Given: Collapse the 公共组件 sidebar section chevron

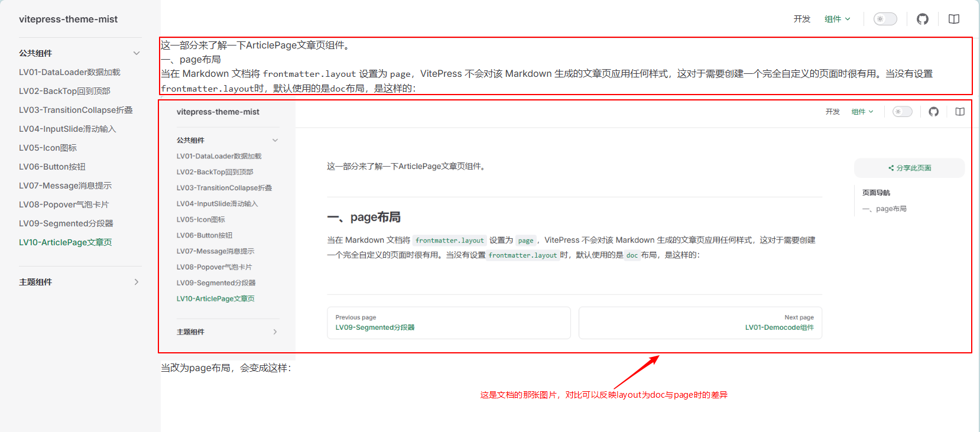Looking at the screenshot, I should click(137, 53).
